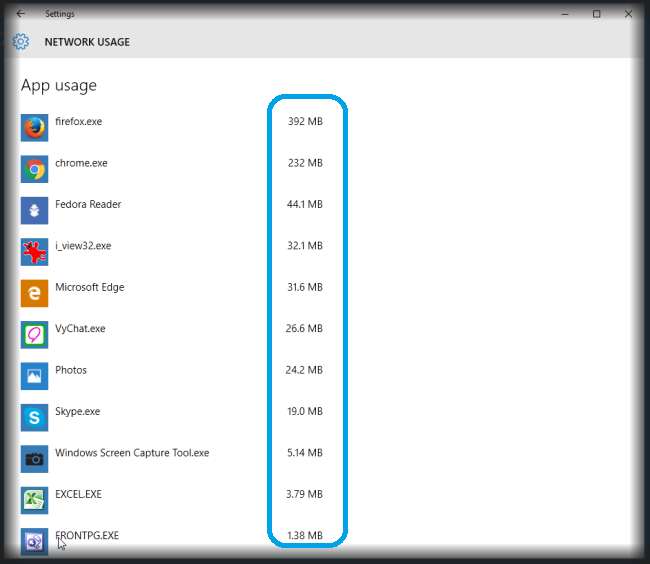Image resolution: width=650 pixels, height=564 pixels.
Task: Click the 32.1 MB usage value
Action: pos(305,246)
